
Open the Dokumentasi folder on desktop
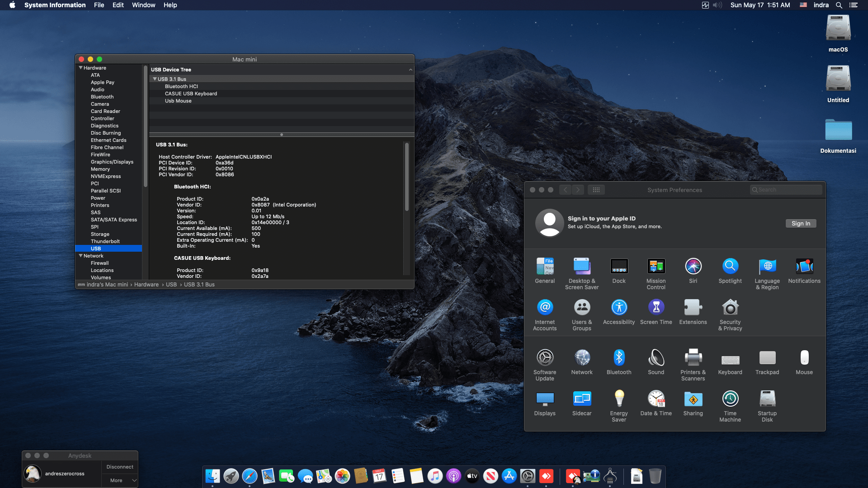(838, 136)
